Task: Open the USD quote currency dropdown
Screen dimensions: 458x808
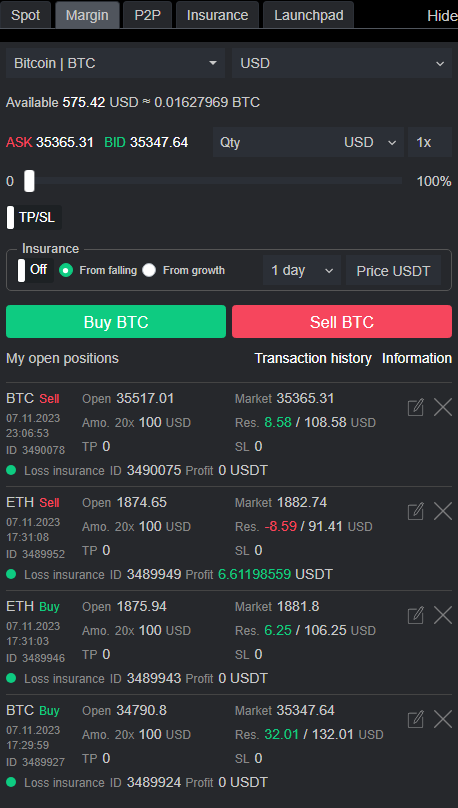Action: pyautogui.click(x=342, y=63)
